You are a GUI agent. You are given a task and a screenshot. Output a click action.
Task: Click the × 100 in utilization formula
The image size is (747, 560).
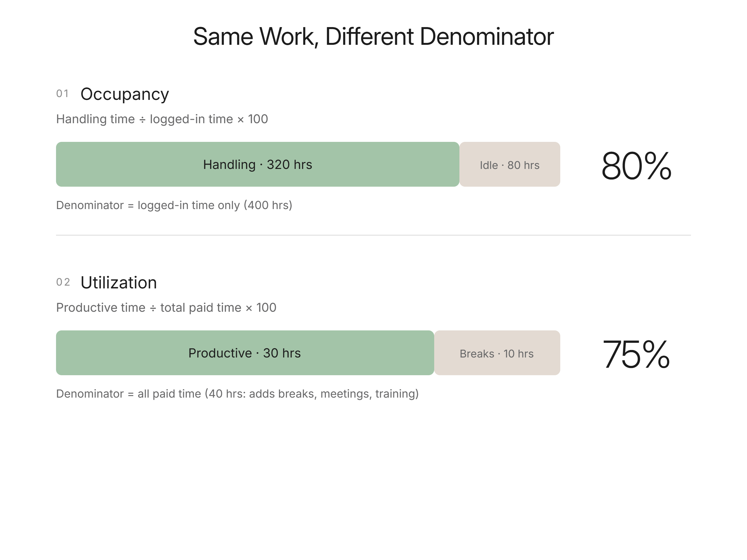(261, 308)
